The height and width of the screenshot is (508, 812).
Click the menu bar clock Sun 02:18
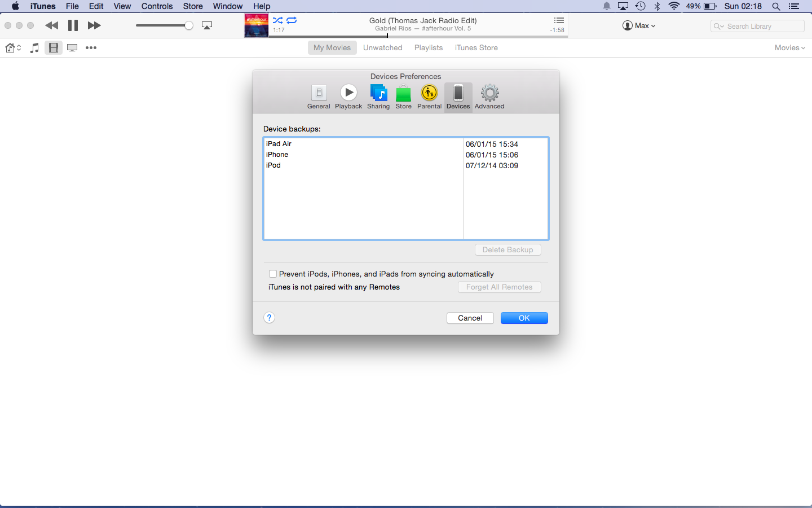tap(743, 6)
